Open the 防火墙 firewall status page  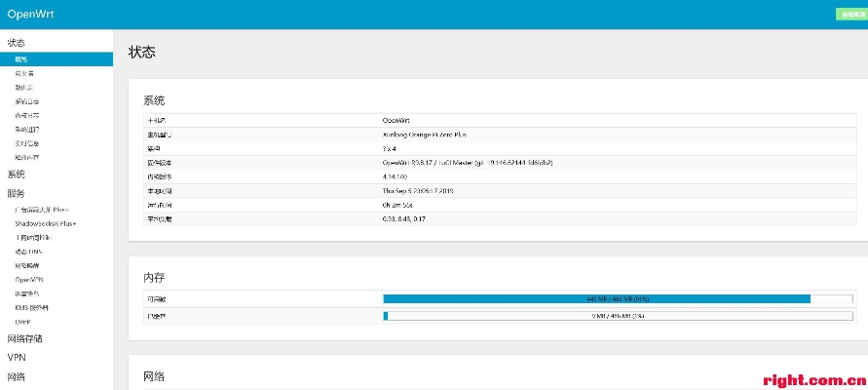[24, 73]
